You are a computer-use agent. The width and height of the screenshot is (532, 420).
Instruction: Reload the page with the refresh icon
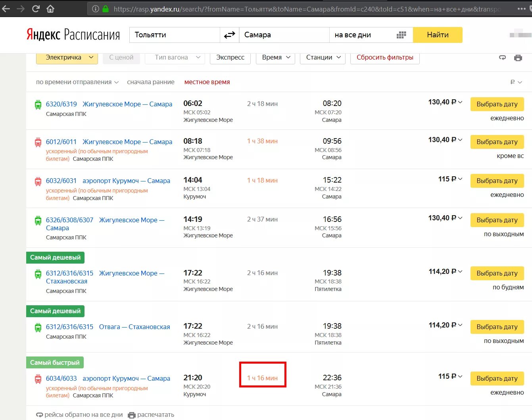click(x=36, y=8)
